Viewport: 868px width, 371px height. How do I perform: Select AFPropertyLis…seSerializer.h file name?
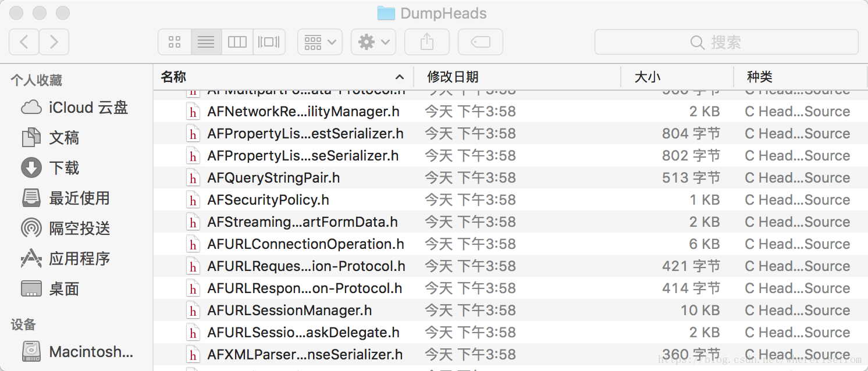tap(303, 156)
